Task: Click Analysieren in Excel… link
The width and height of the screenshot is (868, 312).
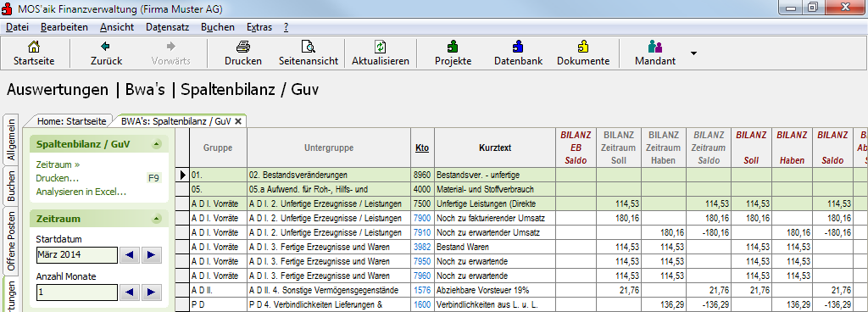Action: [x=81, y=192]
